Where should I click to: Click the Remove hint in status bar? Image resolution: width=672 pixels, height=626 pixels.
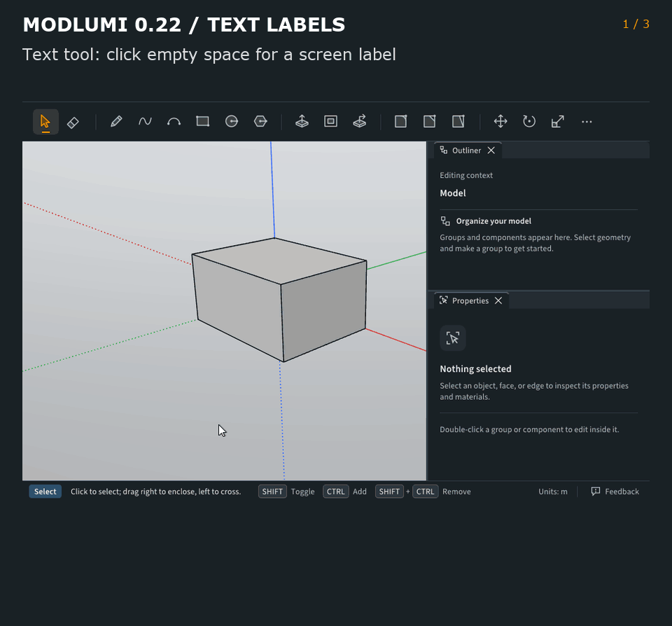(456, 492)
